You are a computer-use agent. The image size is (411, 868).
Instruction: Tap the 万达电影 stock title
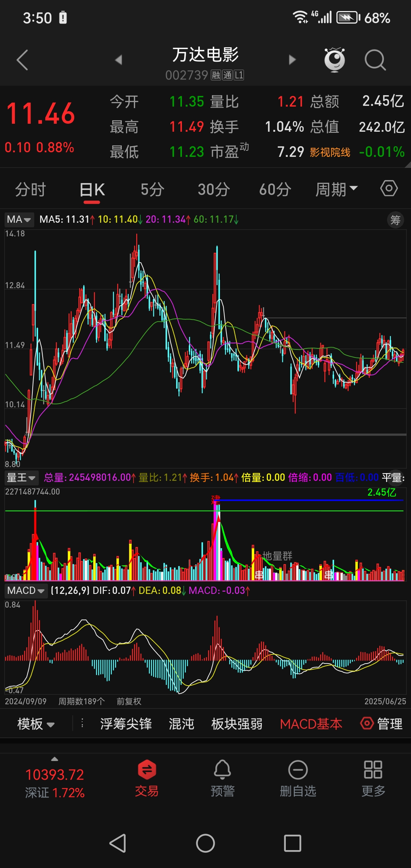tap(205, 54)
